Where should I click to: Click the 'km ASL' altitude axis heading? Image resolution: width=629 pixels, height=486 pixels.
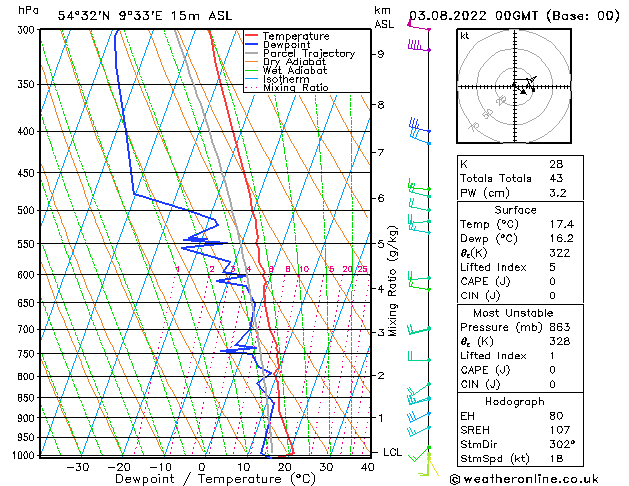click(x=384, y=17)
